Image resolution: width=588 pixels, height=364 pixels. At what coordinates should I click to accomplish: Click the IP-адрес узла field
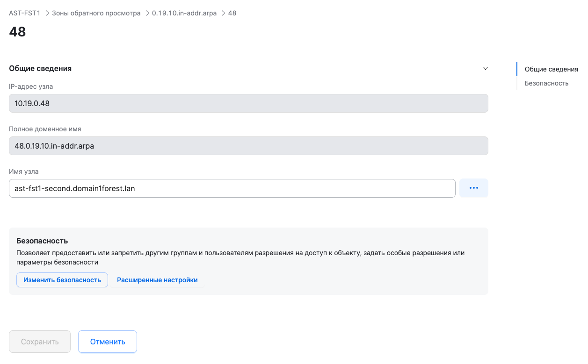248,103
